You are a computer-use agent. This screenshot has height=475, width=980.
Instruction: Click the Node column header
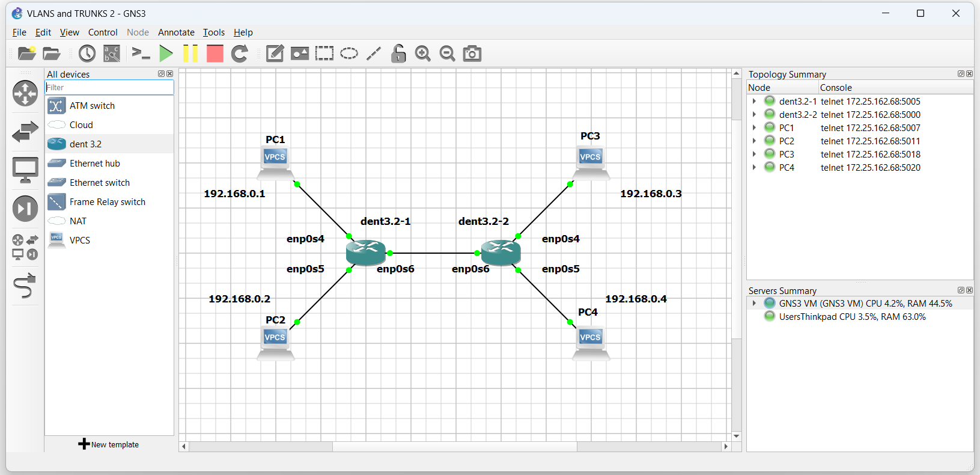[x=782, y=88]
